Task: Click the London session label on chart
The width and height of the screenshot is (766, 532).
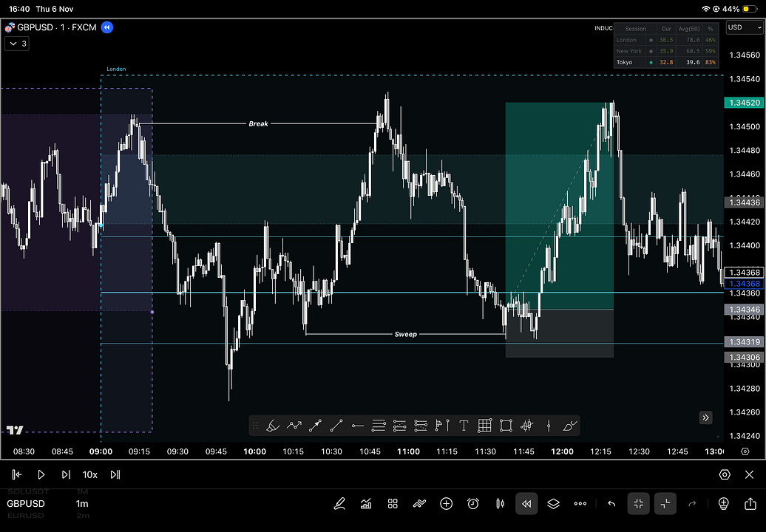Action: click(x=116, y=69)
